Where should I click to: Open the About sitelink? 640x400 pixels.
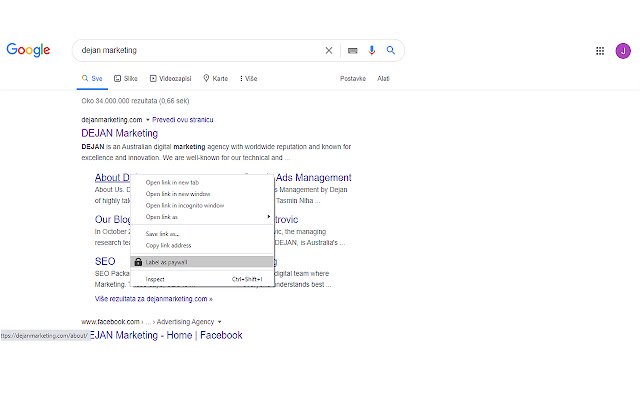[112, 178]
